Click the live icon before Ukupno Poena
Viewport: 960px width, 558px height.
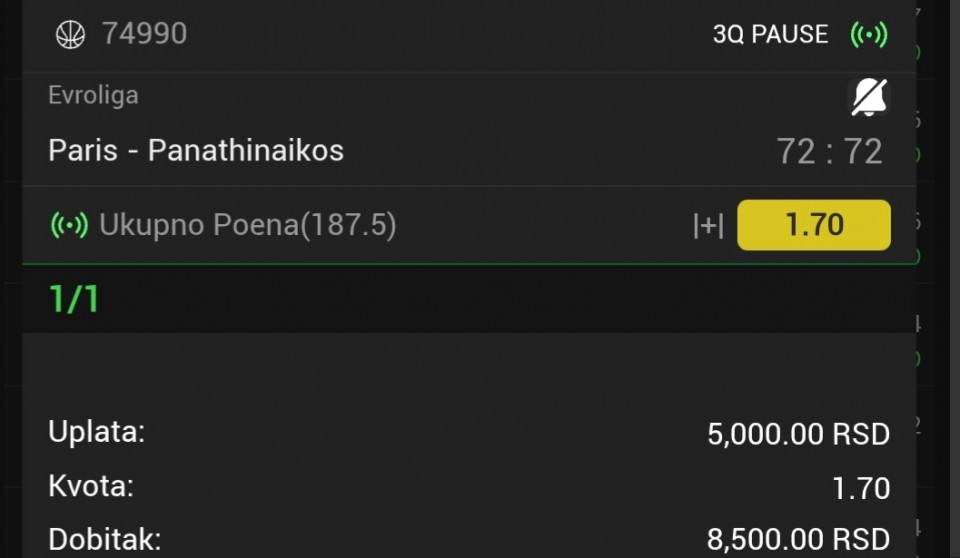(69, 225)
